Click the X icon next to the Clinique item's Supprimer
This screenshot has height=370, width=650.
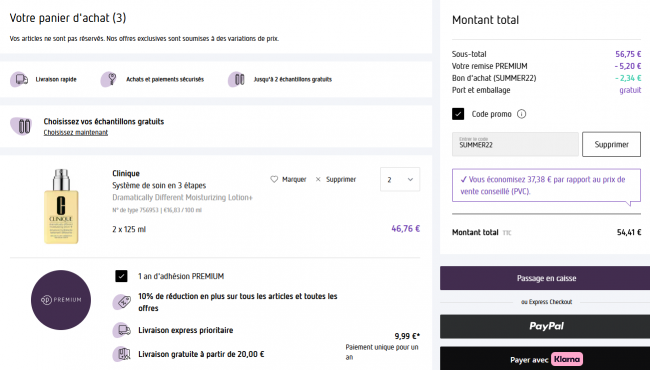[318, 179]
